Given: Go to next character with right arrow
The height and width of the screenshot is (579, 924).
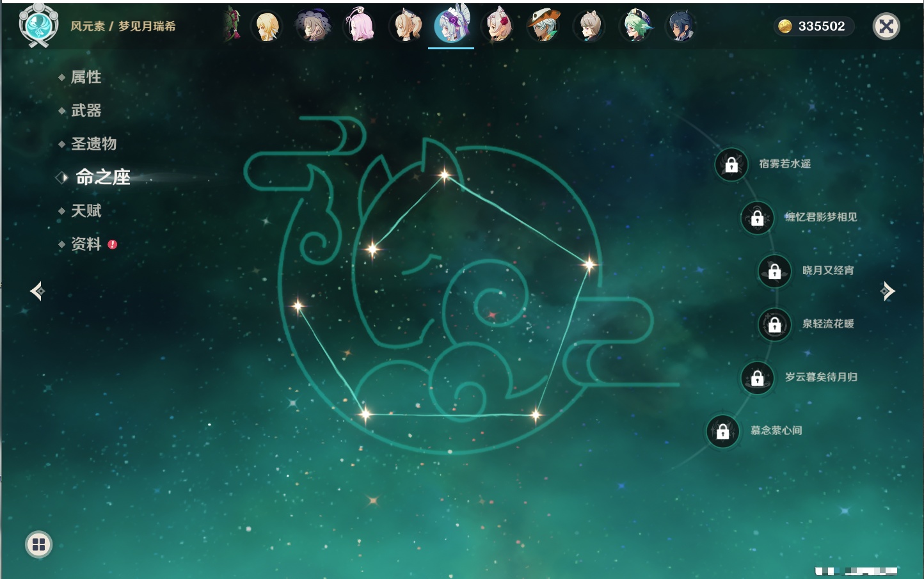Looking at the screenshot, I should point(888,291).
